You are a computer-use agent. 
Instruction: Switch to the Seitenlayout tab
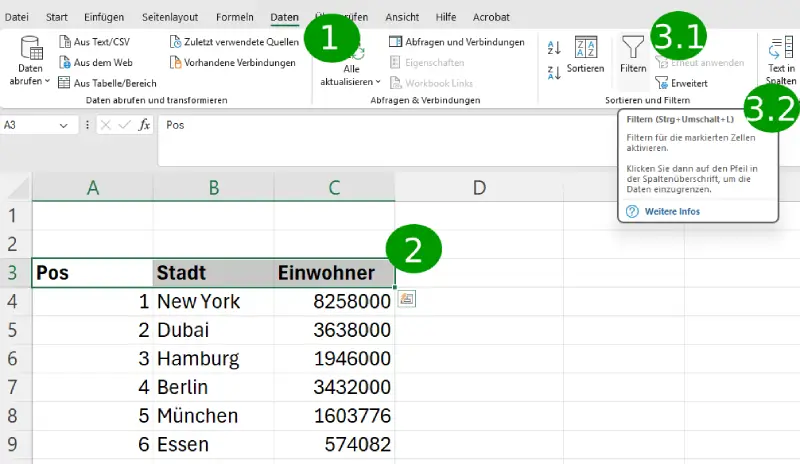click(x=170, y=17)
